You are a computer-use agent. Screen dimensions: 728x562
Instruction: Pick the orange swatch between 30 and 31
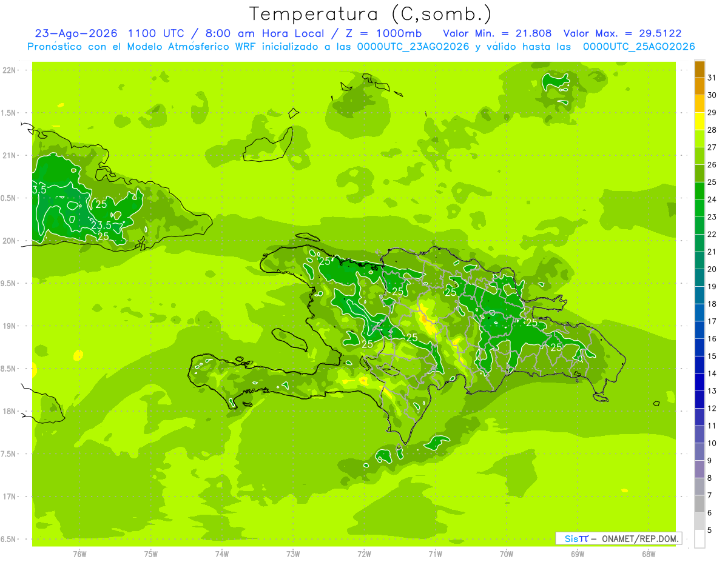(699, 86)
